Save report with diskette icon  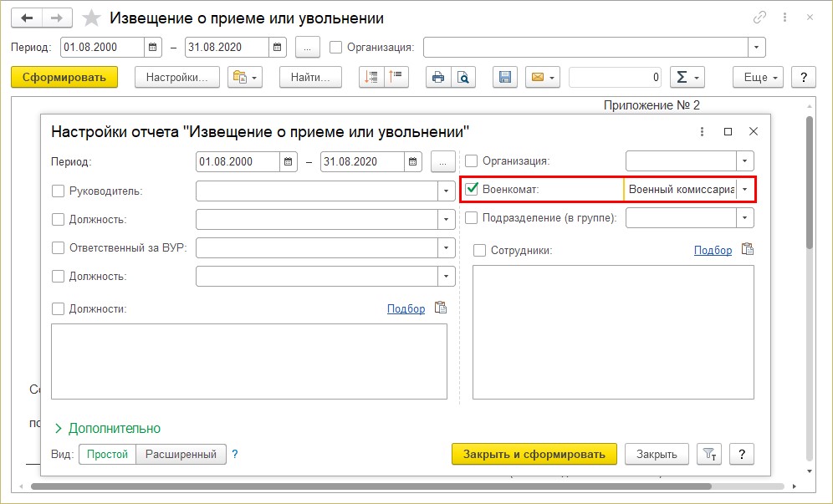[x=505, y=78]
